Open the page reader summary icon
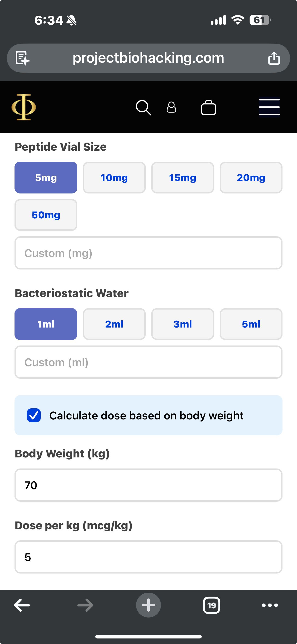Screen dimensions: 297x644 pyautogui.click(x=23, y=58)
